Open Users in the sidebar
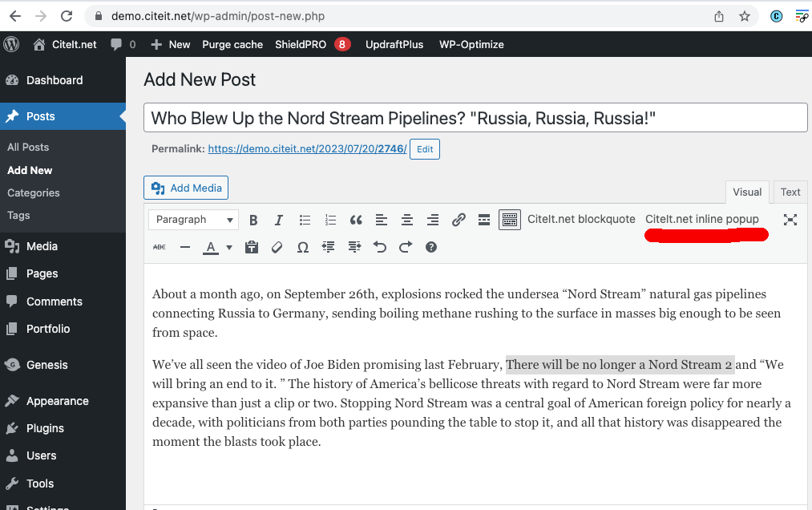 pos(63,455)
